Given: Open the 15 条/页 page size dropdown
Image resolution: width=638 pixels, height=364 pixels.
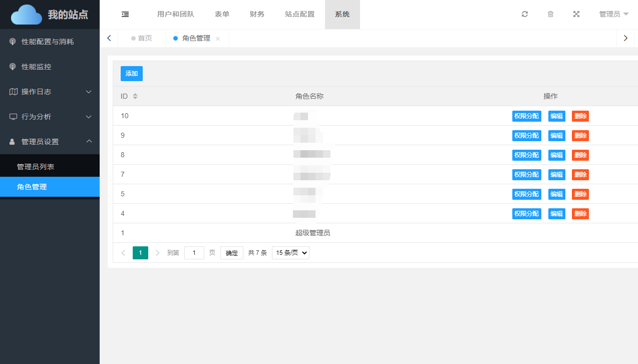Looking at the screenshot, I should (290, 253).
